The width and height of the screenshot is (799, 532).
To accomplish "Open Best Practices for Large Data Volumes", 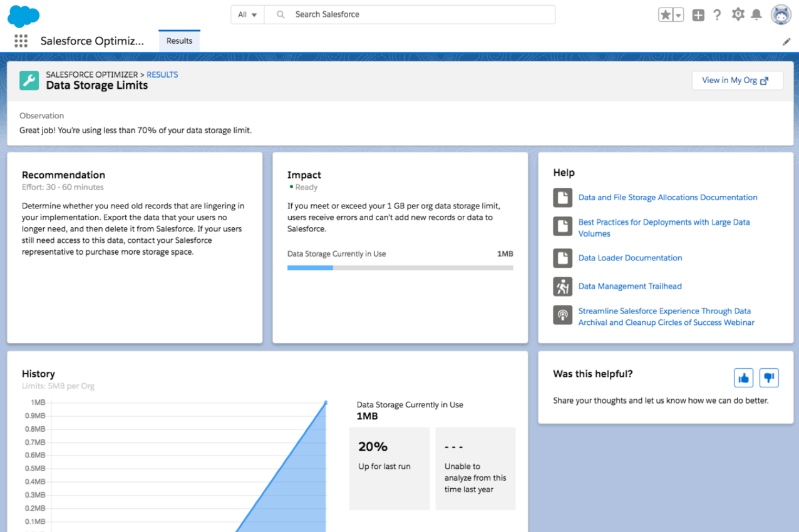I will coord(664,228).
